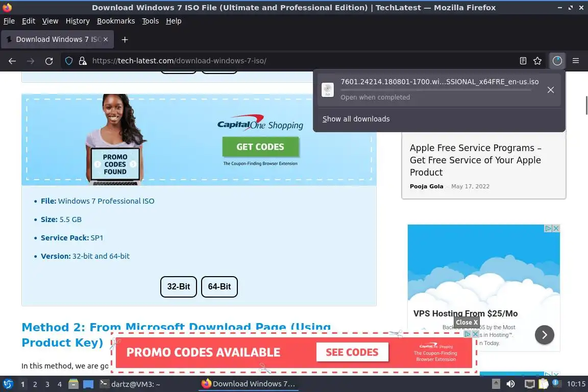
Task: Open volume control in tray
Action: pos(510,384)
